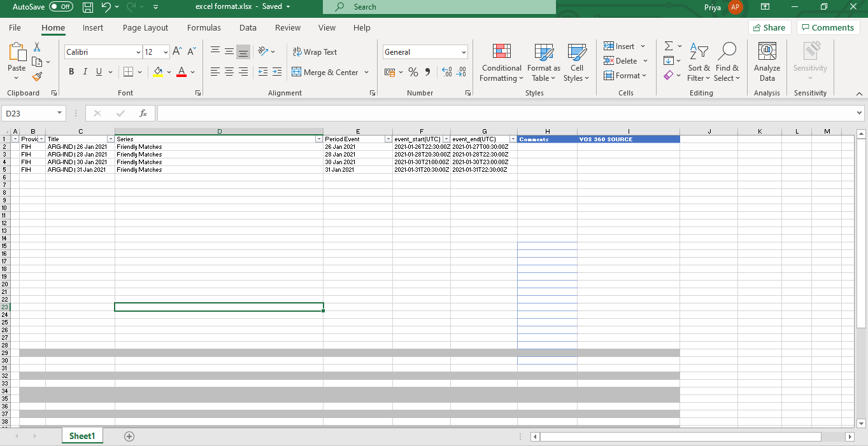Image resolution: width=868 pixels, height=446 pixels.
Task: Open the Analyze Data pane
Action: pos(766,62)
